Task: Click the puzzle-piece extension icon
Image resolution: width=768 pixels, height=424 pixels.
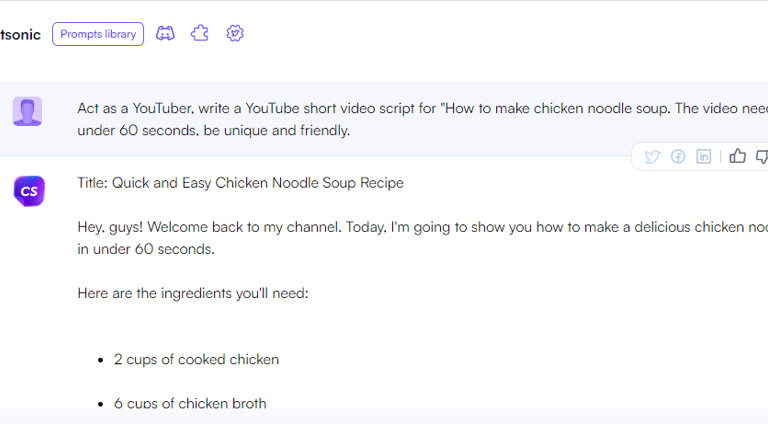Action: pos(200,34)
